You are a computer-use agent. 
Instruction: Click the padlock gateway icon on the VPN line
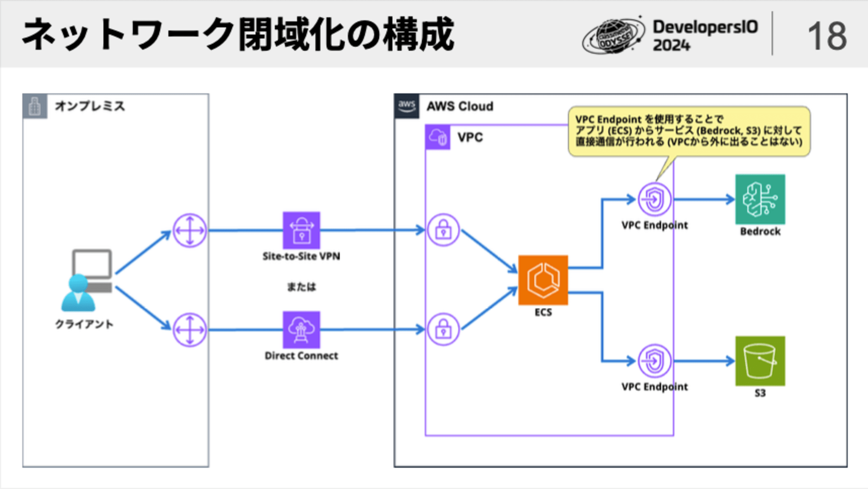pyautogui.click(x=443, y=230)
